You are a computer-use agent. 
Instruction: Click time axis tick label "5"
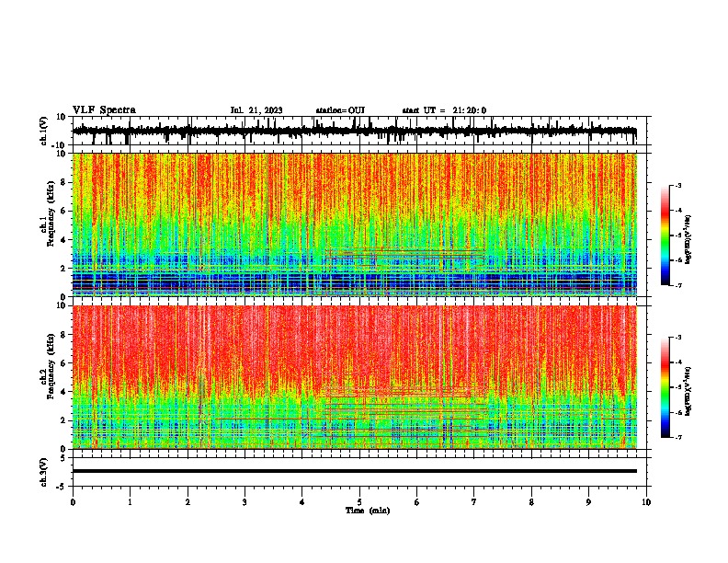(x=359, y=502)
